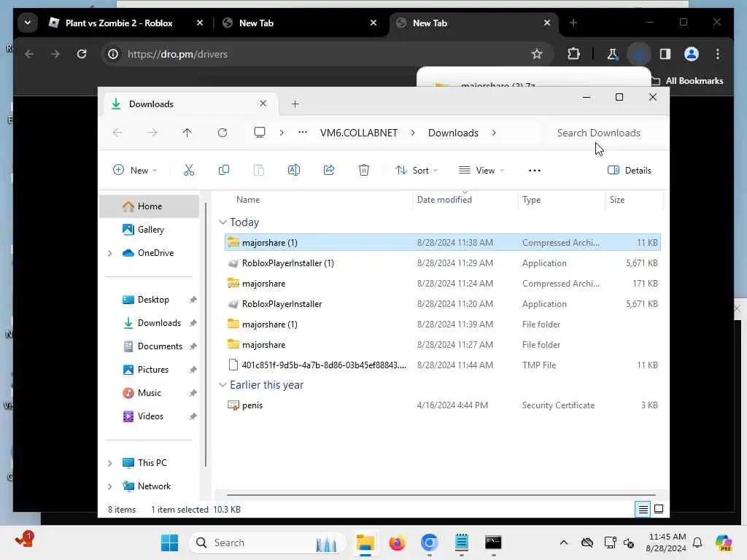
Task: Select the 401c851f TMP file
Action: pos(442,365)
